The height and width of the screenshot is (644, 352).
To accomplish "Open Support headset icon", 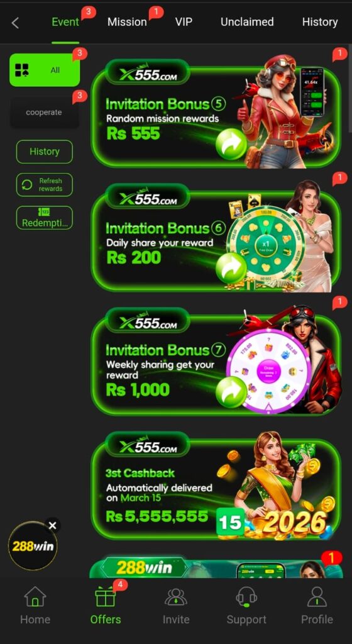I will (x=246, y=597).
